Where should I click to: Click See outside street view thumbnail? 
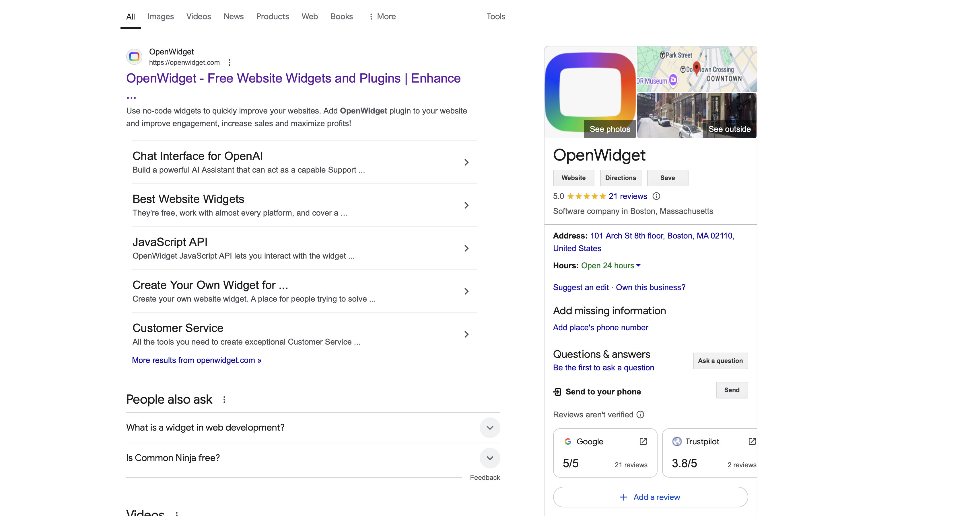pos(697,116)
